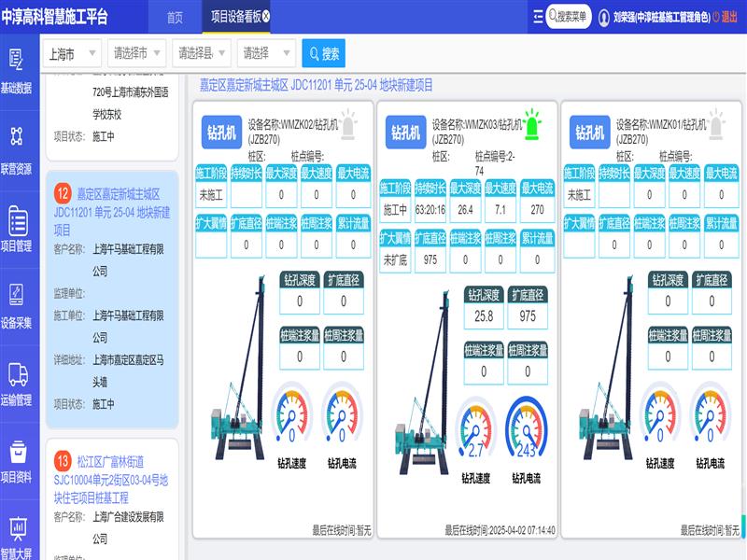Switch to the 首页 tab
Screen dimensions: 747x560
(175, 17)
